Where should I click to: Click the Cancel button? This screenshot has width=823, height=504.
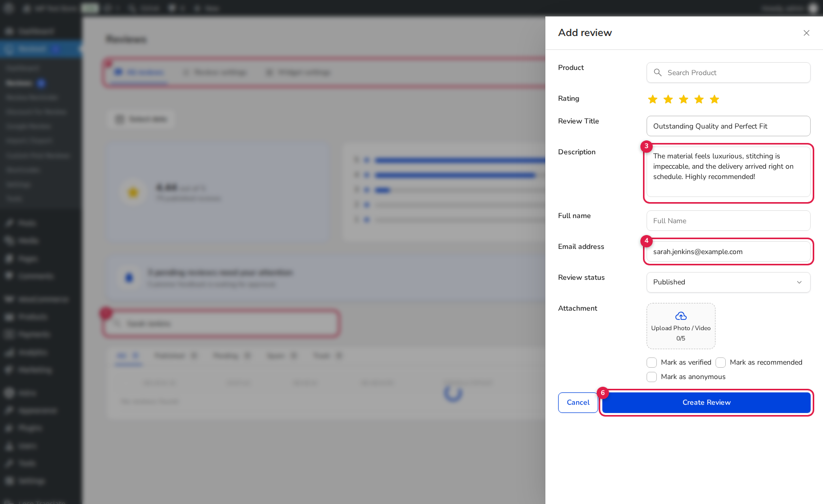click(x=578, y=403)
